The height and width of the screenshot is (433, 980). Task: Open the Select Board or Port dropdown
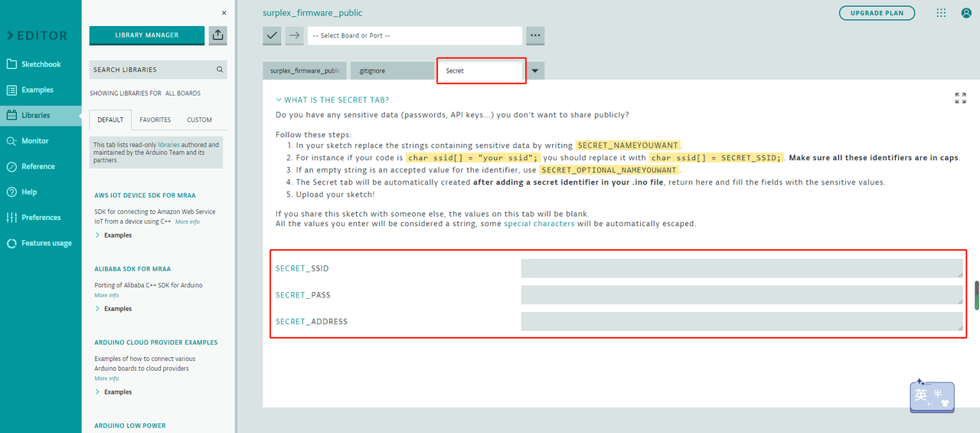click(x=414, y=36)
